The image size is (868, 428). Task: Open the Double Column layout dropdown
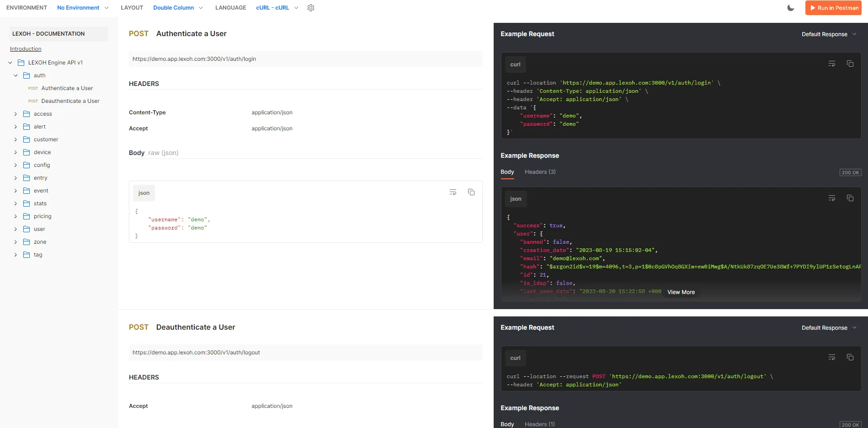click(178, 8)
